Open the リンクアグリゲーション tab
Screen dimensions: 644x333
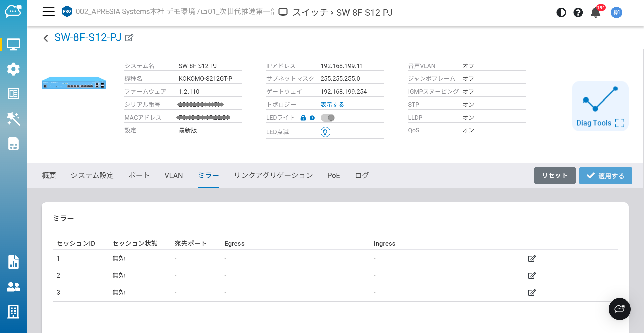point(273,176)
